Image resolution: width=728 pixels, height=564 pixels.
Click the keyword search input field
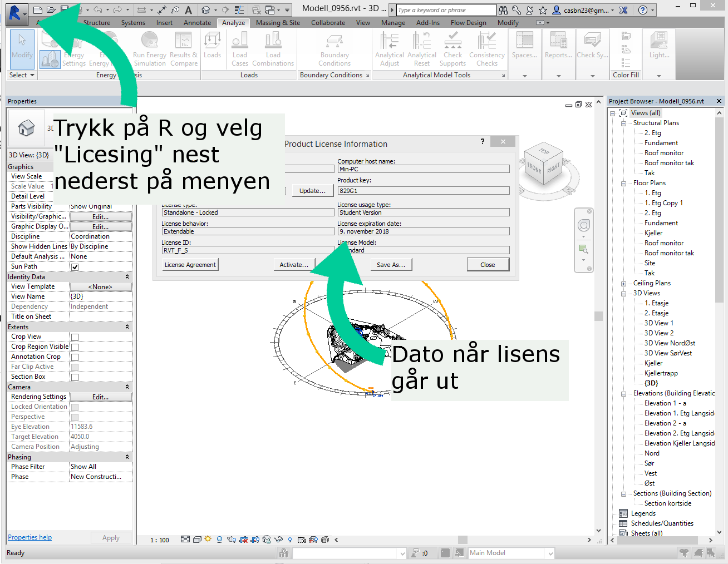[446, 10]
